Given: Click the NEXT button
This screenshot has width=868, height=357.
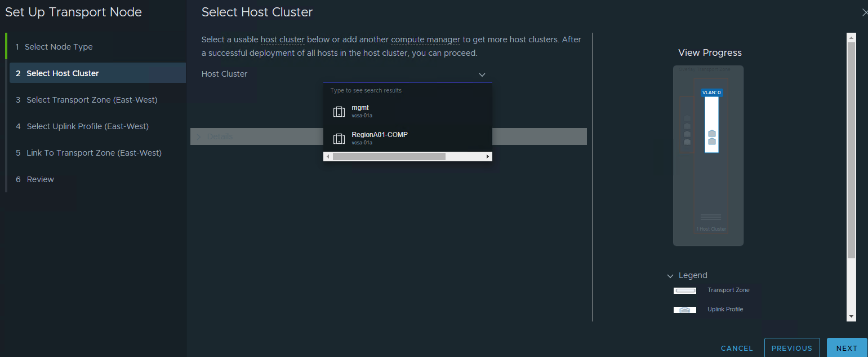Looking at the screenshot, I should 846,348.
